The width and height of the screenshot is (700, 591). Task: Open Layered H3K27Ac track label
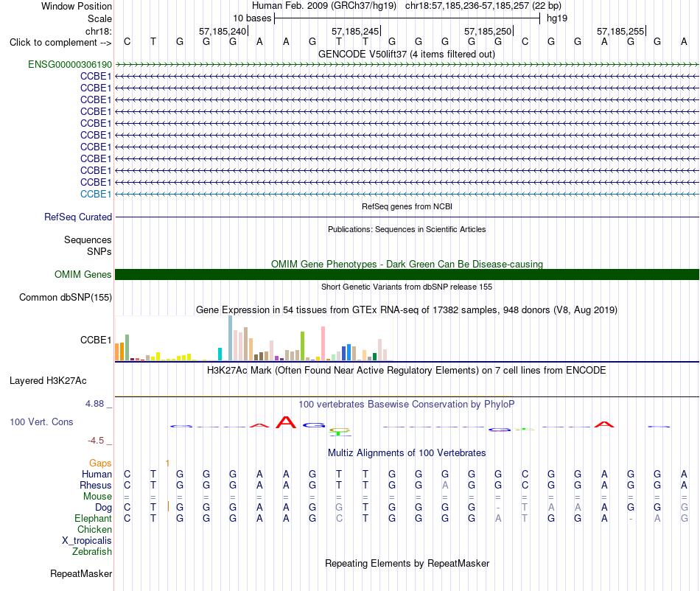point(48,381)
